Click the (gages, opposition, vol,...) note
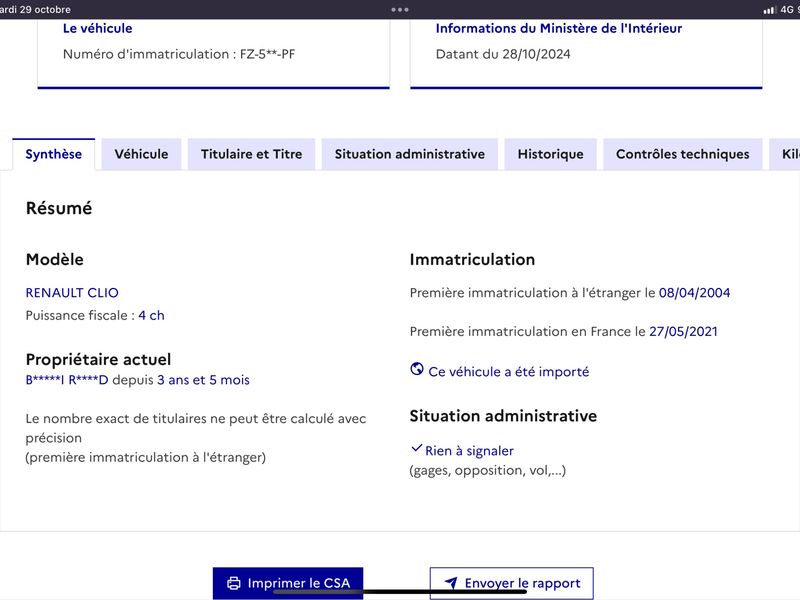The image size is (800, 600). coord(488,470)
